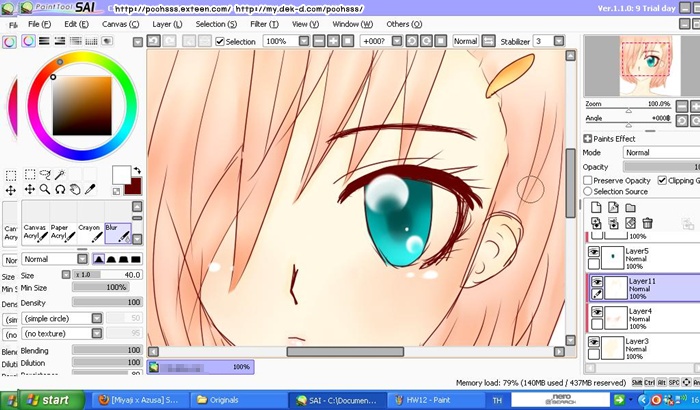
Task: Click the Navigator preview thumbnail
Action: pyautogui.click(x=646, y=66)
